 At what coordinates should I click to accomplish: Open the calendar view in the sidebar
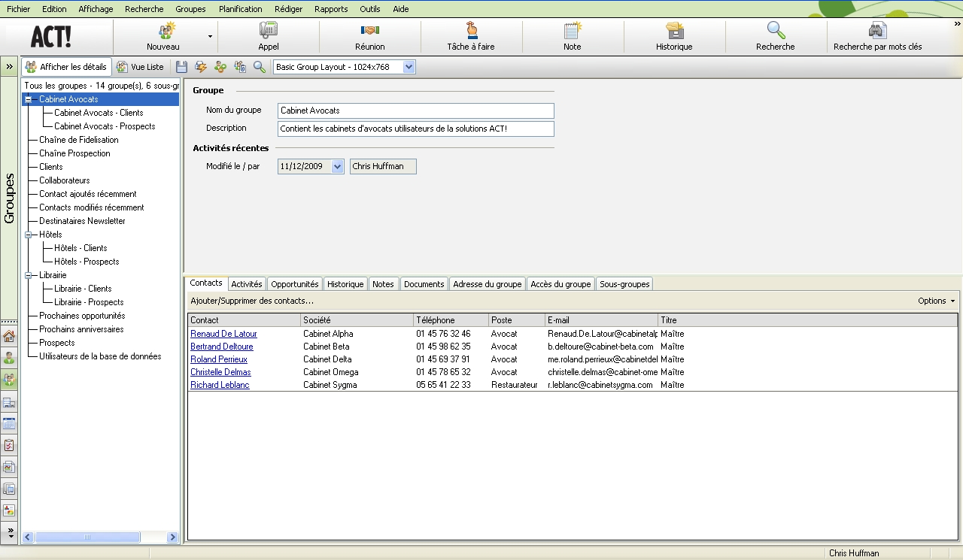coord(9,423)
